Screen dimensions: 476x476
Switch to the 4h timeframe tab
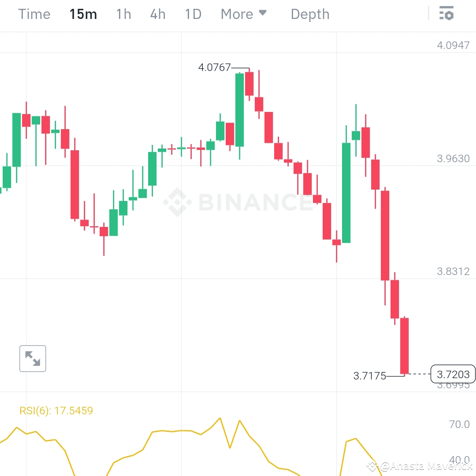[158, 14]
